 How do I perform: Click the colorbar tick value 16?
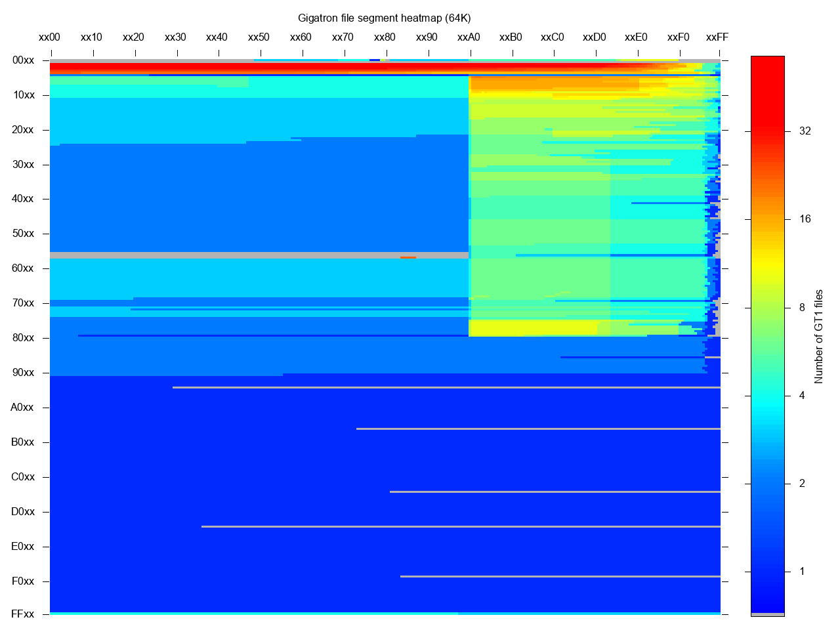(x=805, y=219)
